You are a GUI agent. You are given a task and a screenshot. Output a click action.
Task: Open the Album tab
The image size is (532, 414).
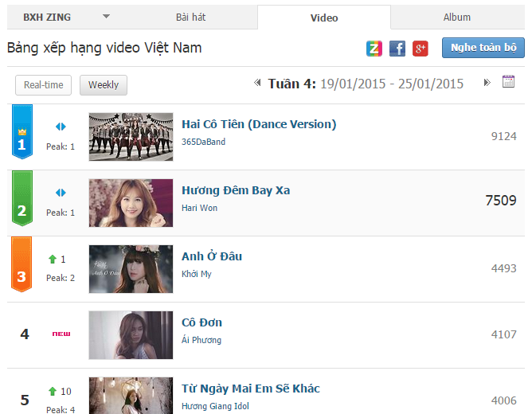click(x=457, y=17)
